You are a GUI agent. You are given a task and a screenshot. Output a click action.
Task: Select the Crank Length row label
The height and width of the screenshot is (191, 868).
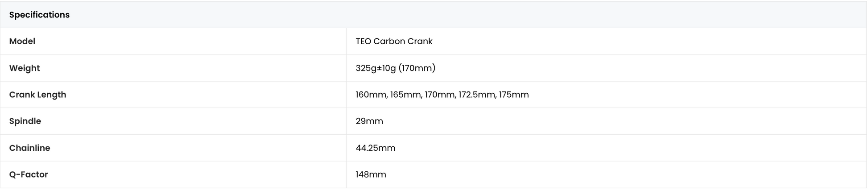click(37, 95)
